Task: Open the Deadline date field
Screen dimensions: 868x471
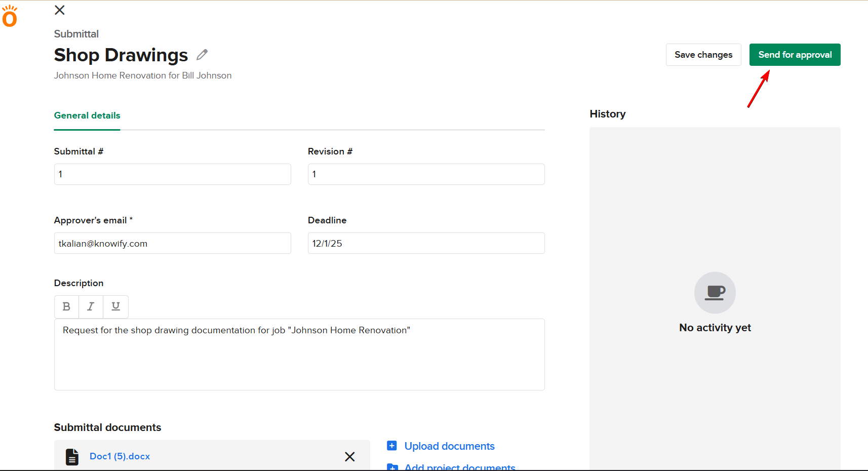Action: pos(426,243)
